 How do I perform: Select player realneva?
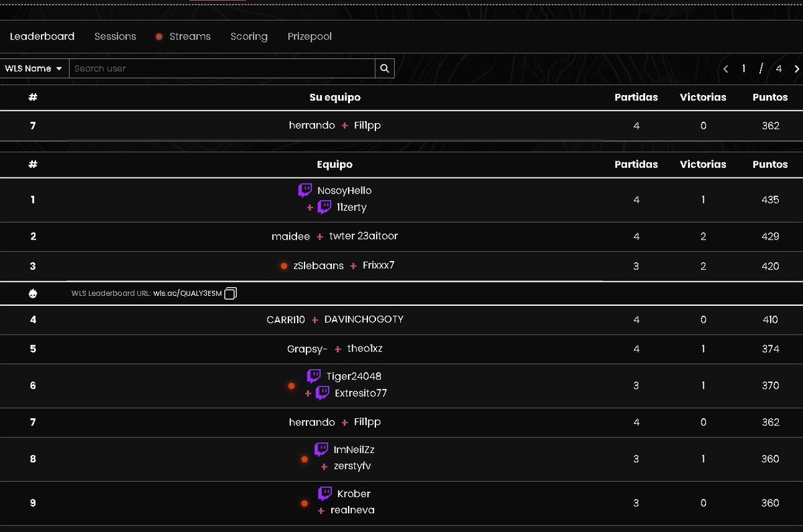pos(353,510)
